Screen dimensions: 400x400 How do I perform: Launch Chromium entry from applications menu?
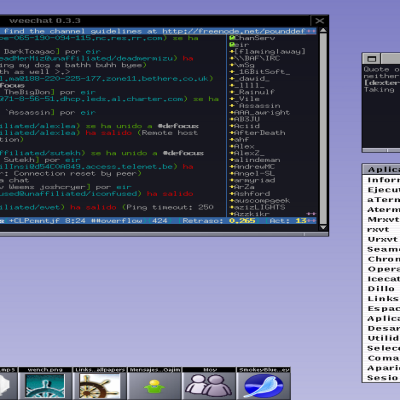[382, 259]
